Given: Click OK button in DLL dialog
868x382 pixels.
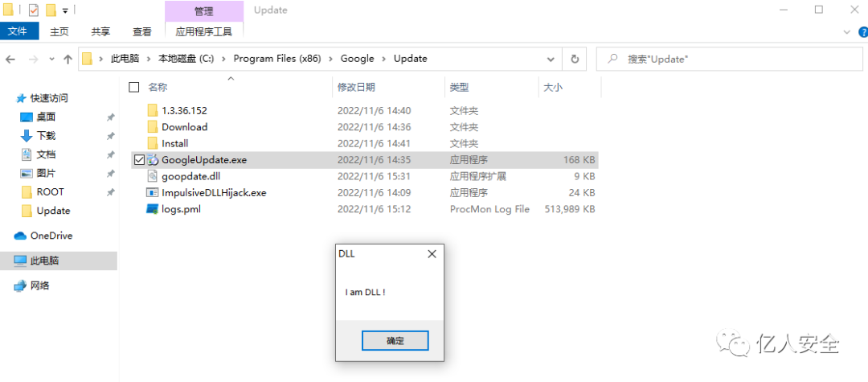Looking at the screenshot, I should 395,340.
